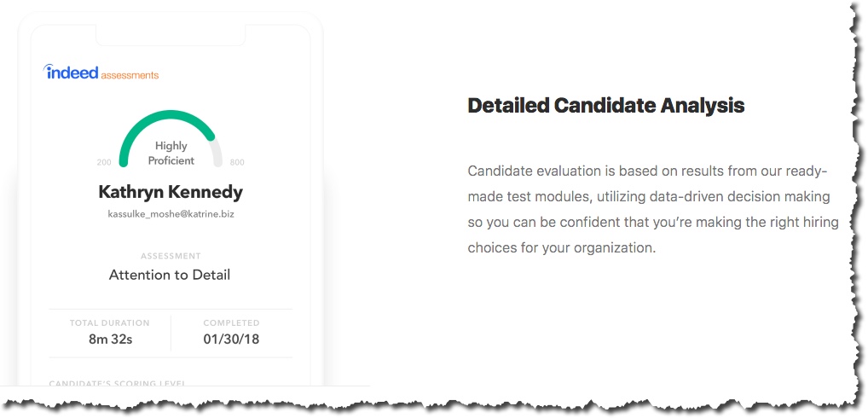Click the 200 minimum score label
This screenshot has width=868, height=418.
(104, 162)
